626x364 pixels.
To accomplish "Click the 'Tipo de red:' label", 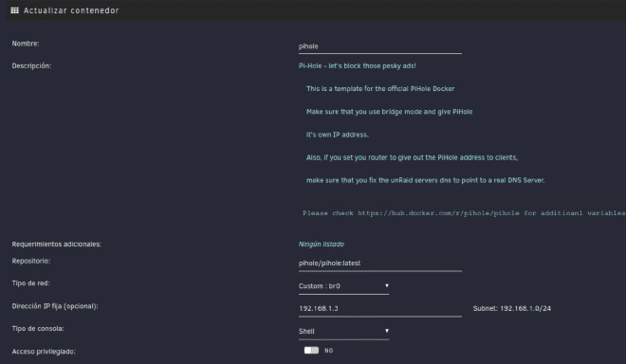I will 30,283.
